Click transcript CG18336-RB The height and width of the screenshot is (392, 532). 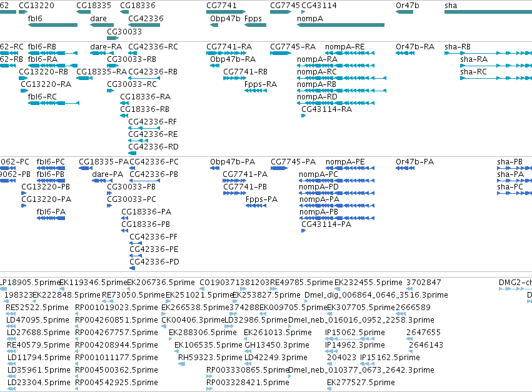point(144,109)
